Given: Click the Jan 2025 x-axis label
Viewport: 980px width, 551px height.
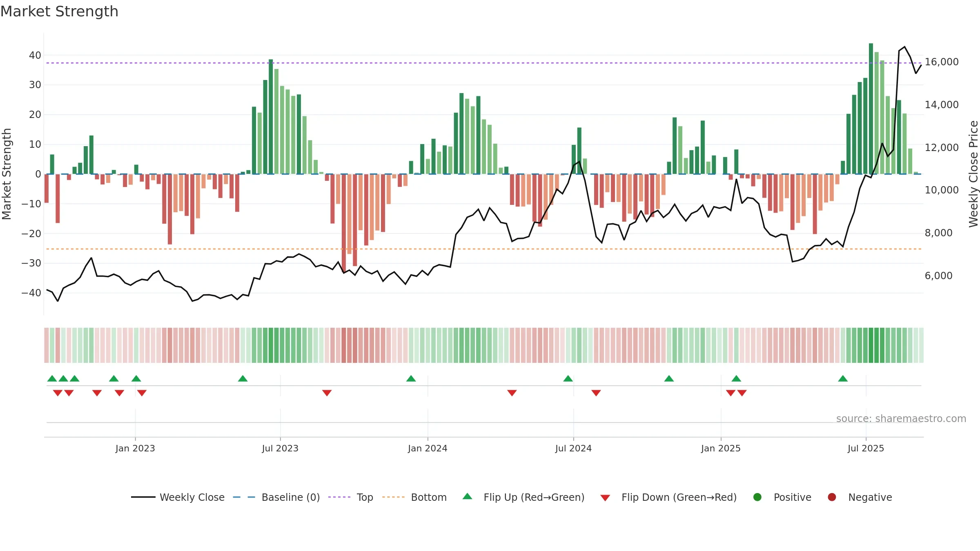Looking at the screenshot, I should point(721,448).
